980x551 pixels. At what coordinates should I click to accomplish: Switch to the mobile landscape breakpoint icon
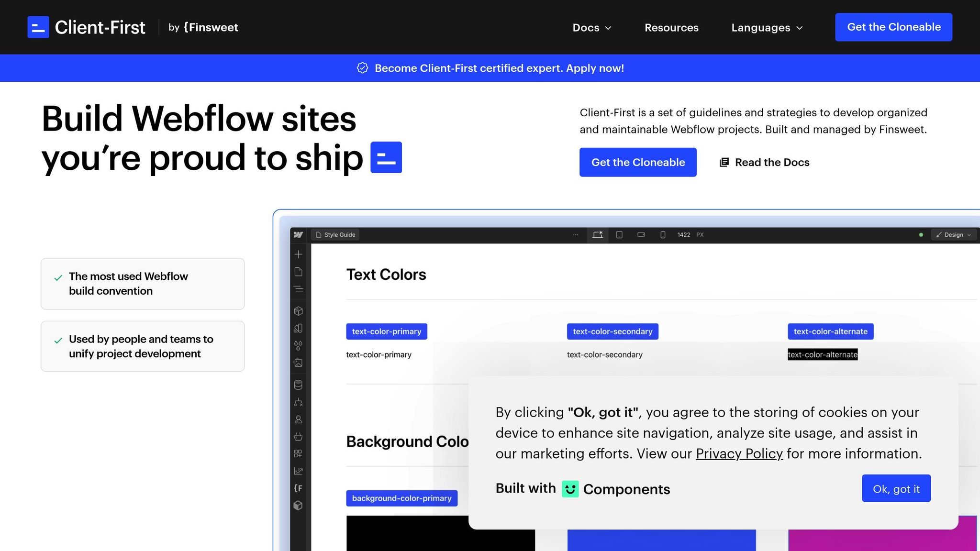641,234
